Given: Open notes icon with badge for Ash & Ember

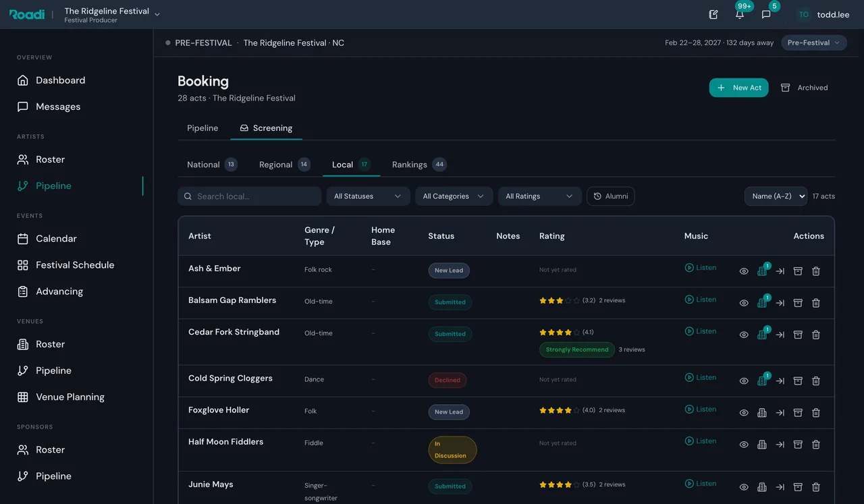Looking at the screenshot, I should coord(762,271).
